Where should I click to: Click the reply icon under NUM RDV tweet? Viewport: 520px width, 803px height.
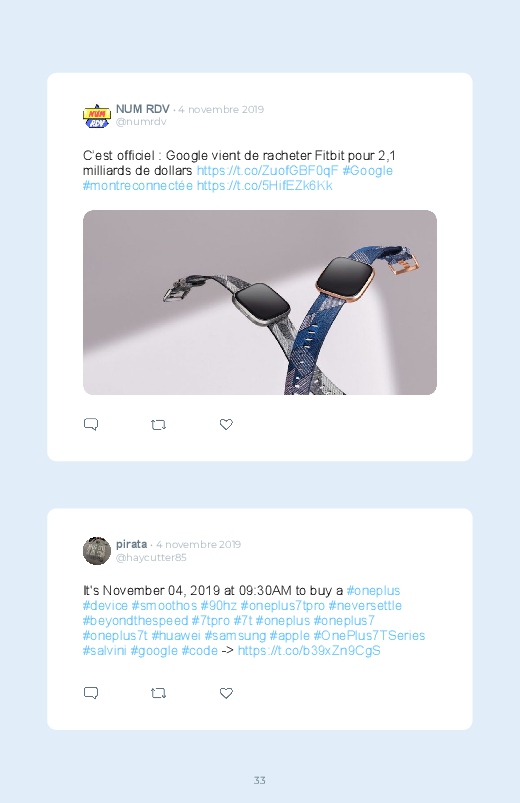point(91,425)
